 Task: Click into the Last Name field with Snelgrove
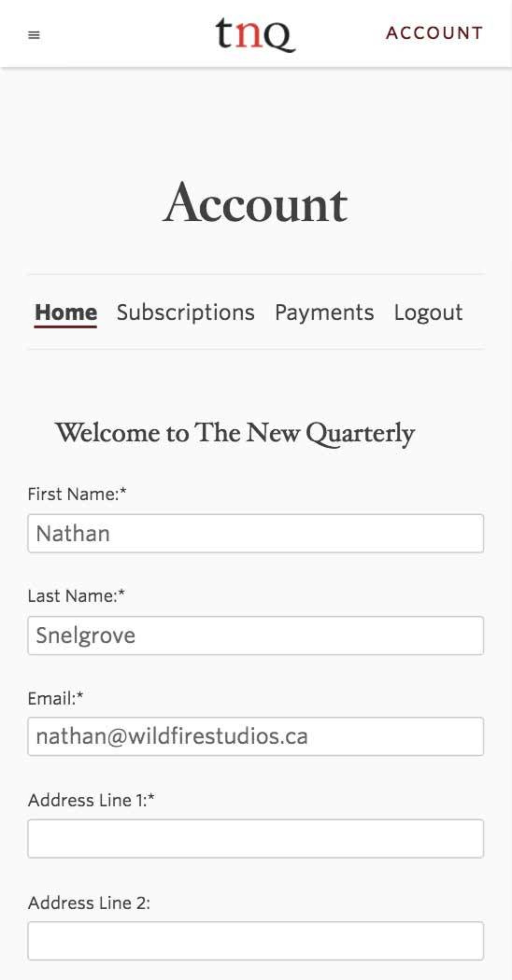[256, 635]
